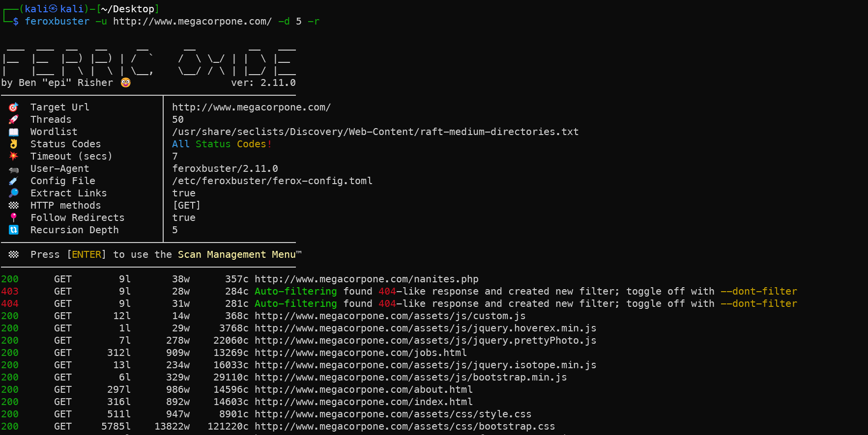This screenshot has width=868, height=435.
Task: Click "GET" on the about.html row
Action: point(63,389)
